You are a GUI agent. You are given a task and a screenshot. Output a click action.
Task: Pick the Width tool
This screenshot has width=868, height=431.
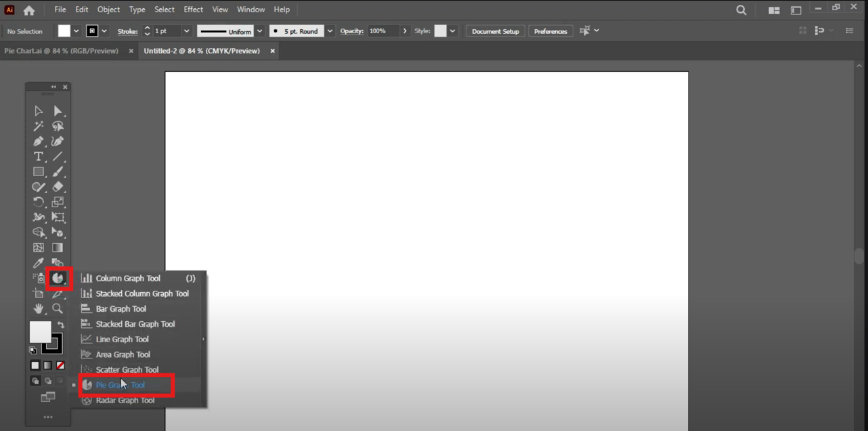tap(39, 218)
